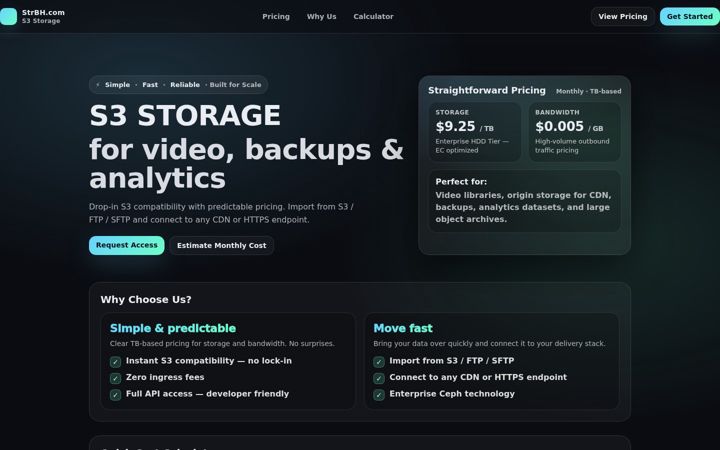Screen dimensions: 720x450
Task: Click the S3 STORAGE headline
Action: point(185,115)
